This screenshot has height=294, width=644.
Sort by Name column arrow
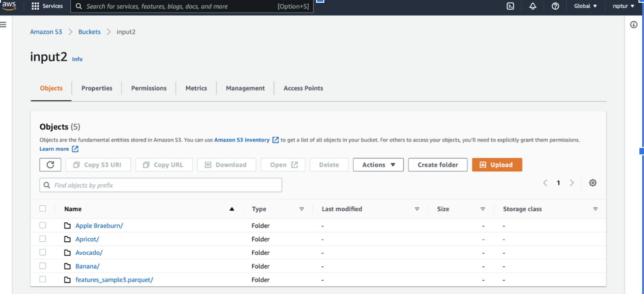[x=232, y=209]
